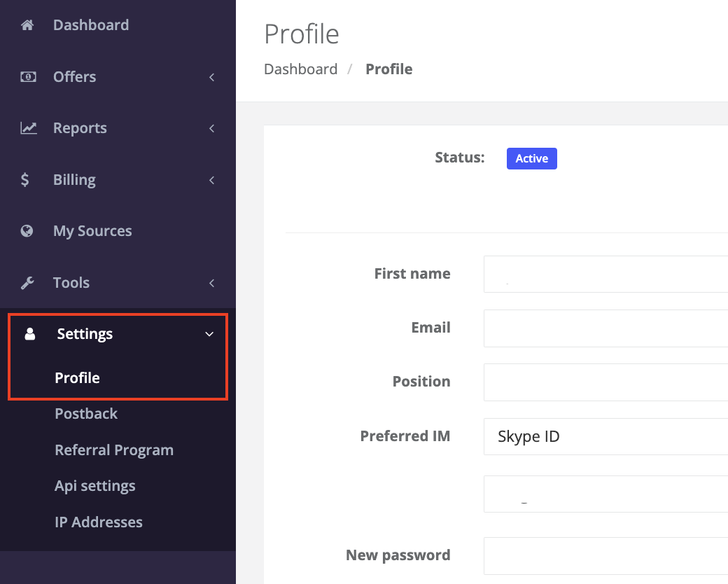
Task: Expand the Tools submenu chevron
Action: click(x=211, y=283)
